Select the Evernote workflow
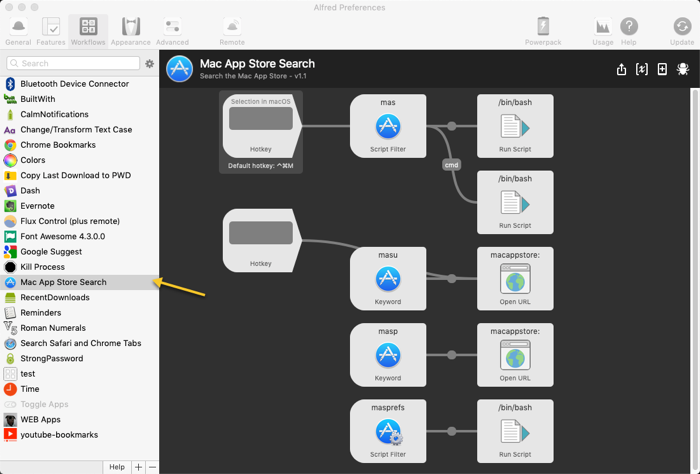700x474 pixels. [x=79, y=206]
